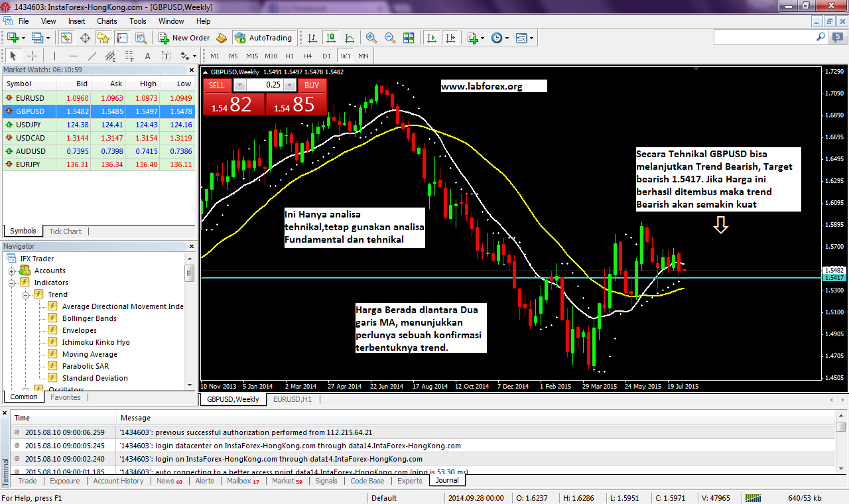Open the Charts menu
This screenshot has height=504, width=849.
pyautogui.click(x=107, y=21)
